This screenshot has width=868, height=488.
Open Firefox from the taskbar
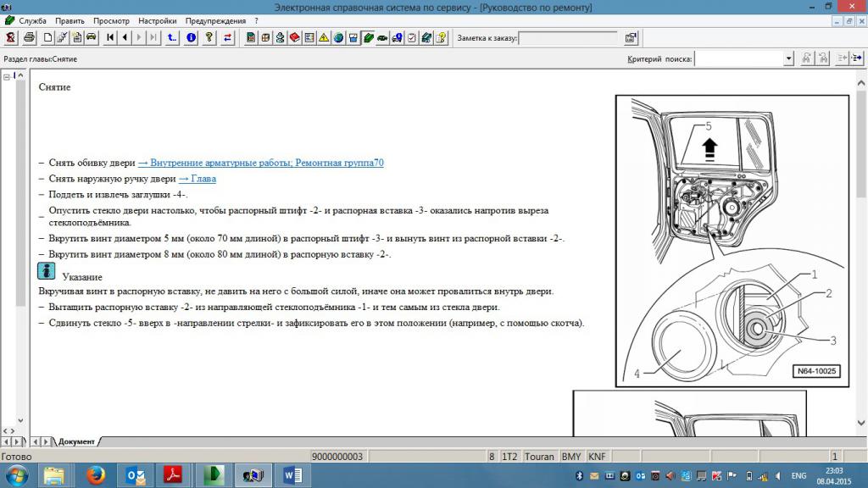(96, 475)
